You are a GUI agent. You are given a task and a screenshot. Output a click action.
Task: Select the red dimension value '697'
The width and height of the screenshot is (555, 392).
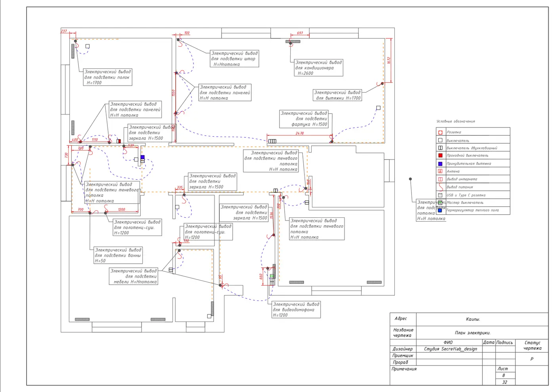[300, 33]
